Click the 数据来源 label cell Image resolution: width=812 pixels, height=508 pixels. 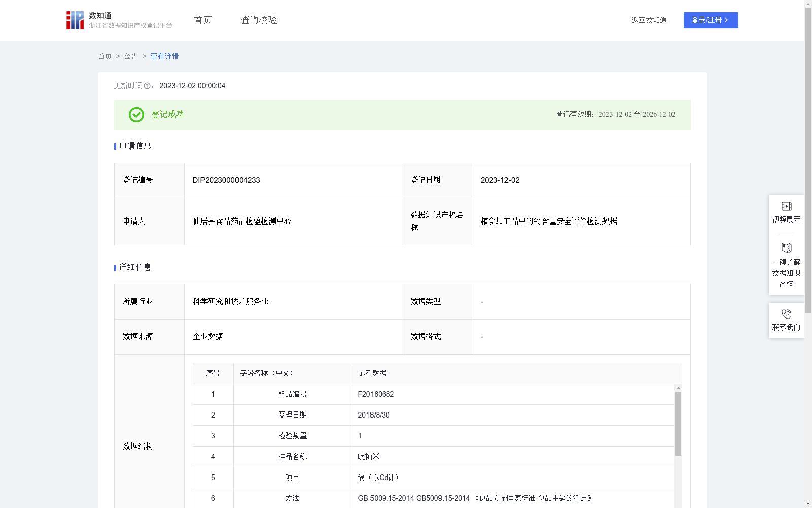click(149, 337)
